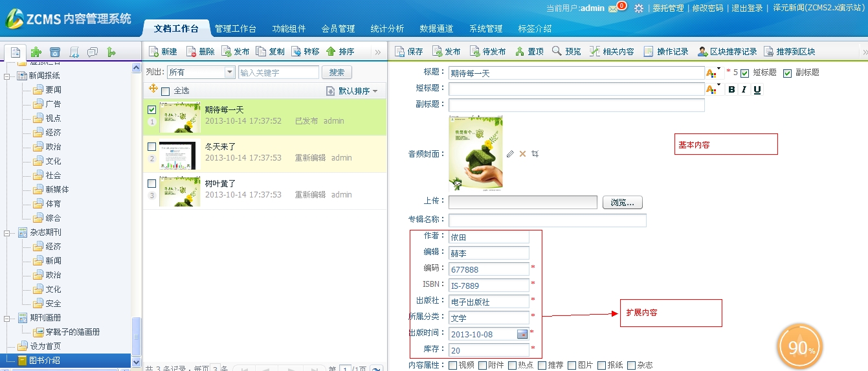Click the pencil edit icon beside cover image
Screen dimensions: 868x371
click(510, 154)
